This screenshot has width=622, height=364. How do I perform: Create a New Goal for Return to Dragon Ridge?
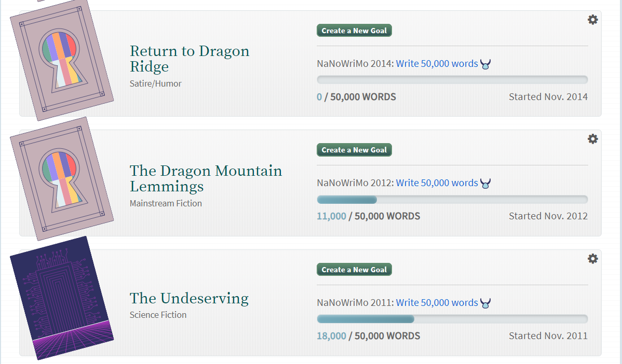[x=354, y=31]
